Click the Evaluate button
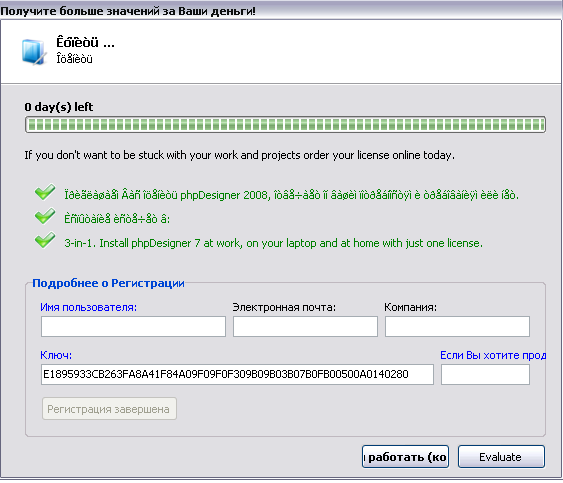Viewport: 563px width, 483px height. [501, 457]
